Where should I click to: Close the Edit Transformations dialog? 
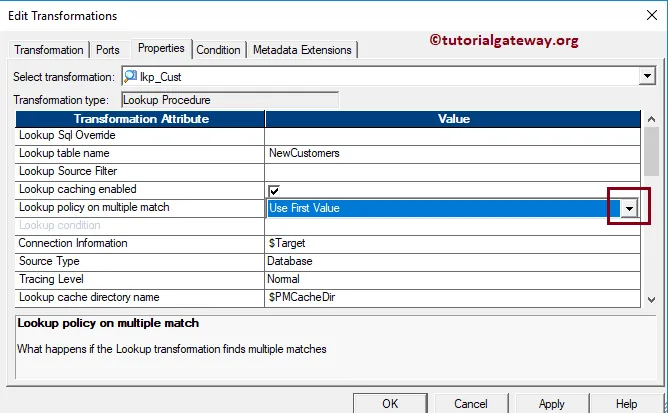652,15
